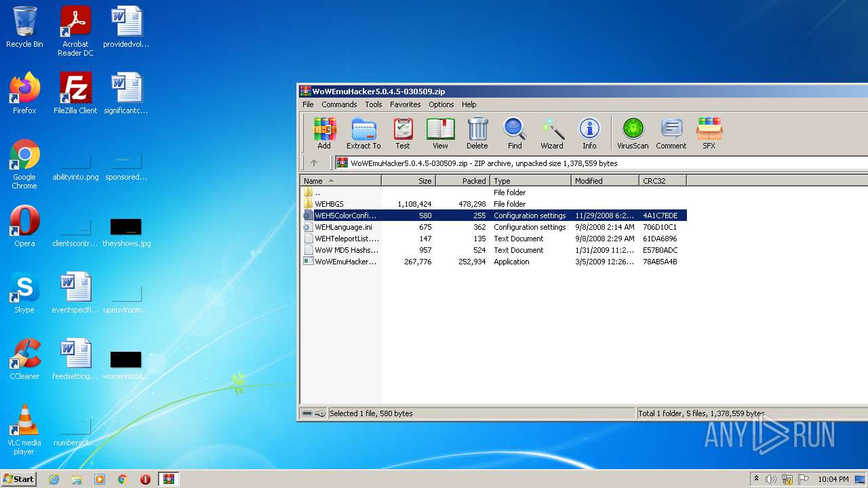The width and height of the screenshot is (868, 488).
Task: Click the drive/key icon in status bar
Action: click(x=314, y=413)
